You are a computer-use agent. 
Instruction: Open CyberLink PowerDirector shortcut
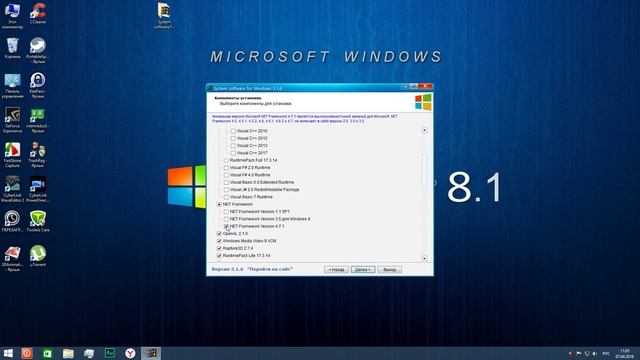tap(38, 189)
